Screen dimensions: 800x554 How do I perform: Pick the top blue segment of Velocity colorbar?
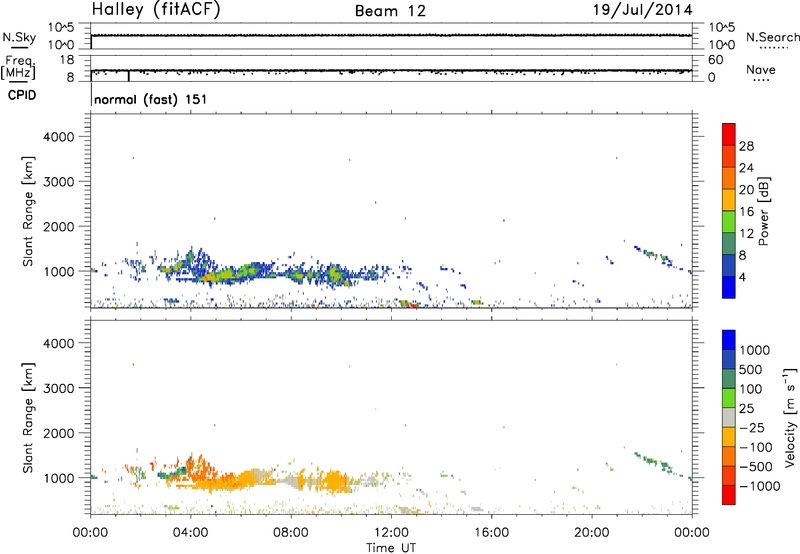click(729, 340)
